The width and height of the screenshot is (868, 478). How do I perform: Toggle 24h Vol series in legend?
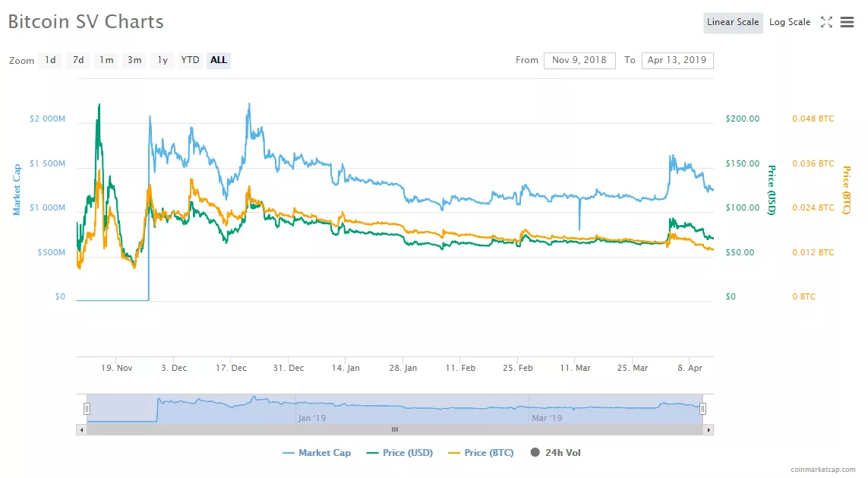tap(556, 453)
